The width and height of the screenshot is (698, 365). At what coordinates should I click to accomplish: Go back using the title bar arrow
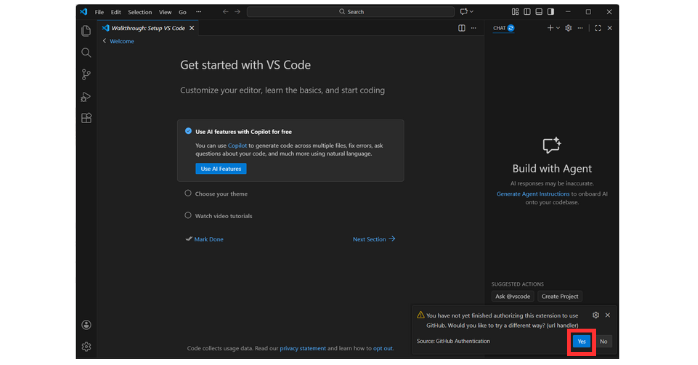point(225,12)
